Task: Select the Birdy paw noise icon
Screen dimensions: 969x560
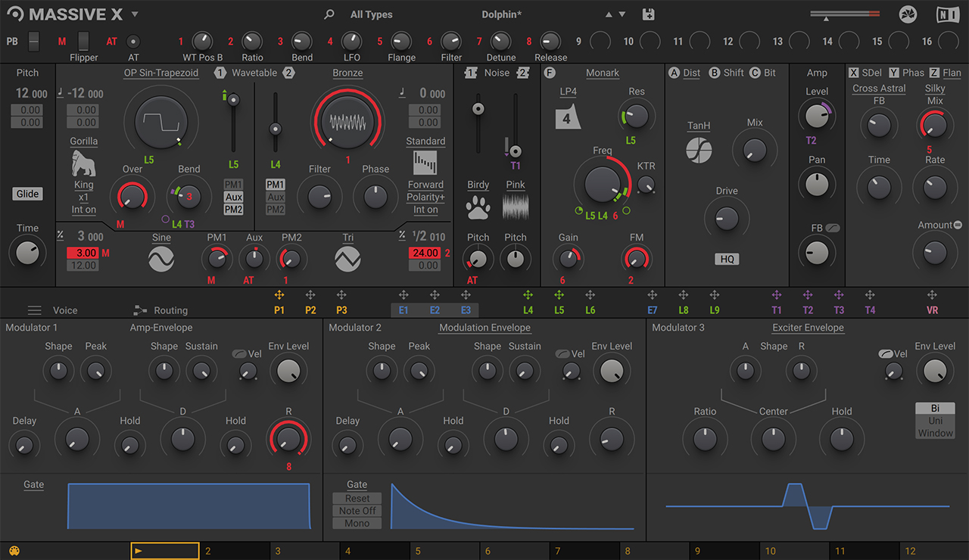Action: point(478,207)
